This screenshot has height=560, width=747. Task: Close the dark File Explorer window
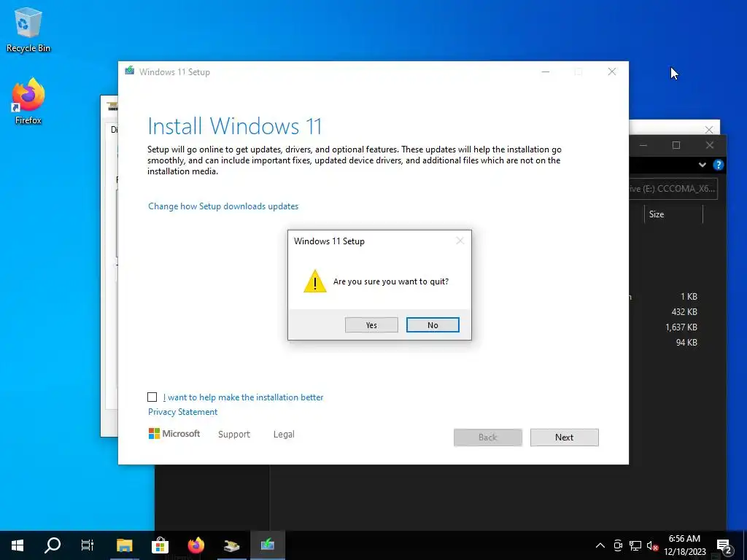pos(709,145)
